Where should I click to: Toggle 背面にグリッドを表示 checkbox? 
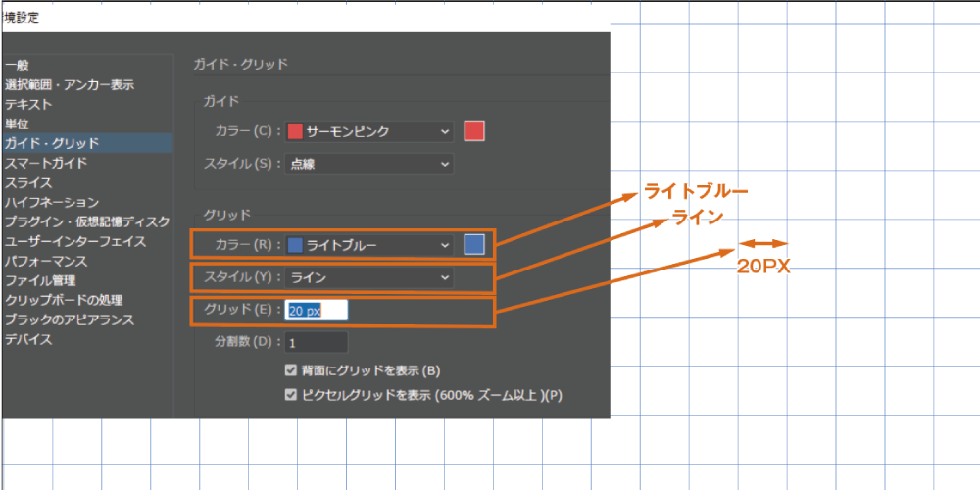290,370
